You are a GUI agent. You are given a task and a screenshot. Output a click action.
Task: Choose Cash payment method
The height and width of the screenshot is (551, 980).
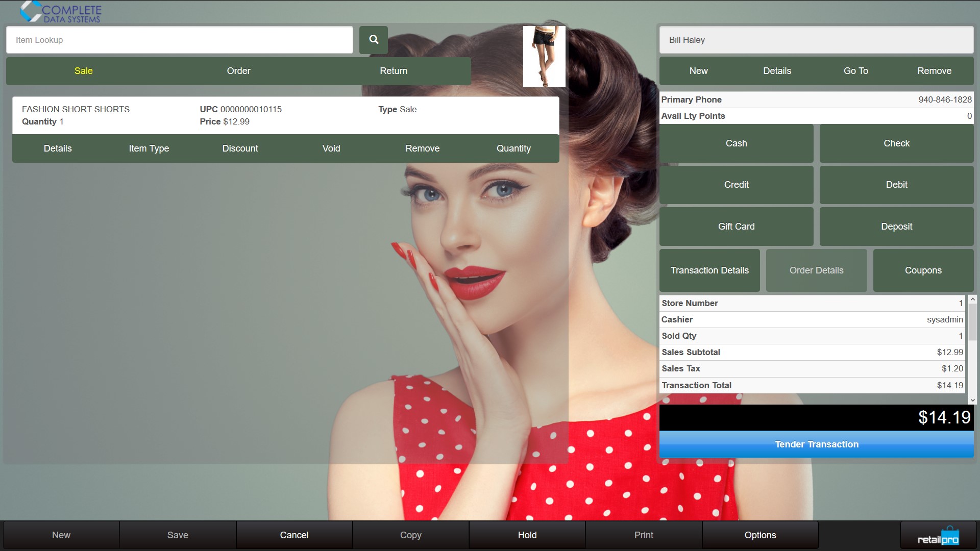(736, 143)
